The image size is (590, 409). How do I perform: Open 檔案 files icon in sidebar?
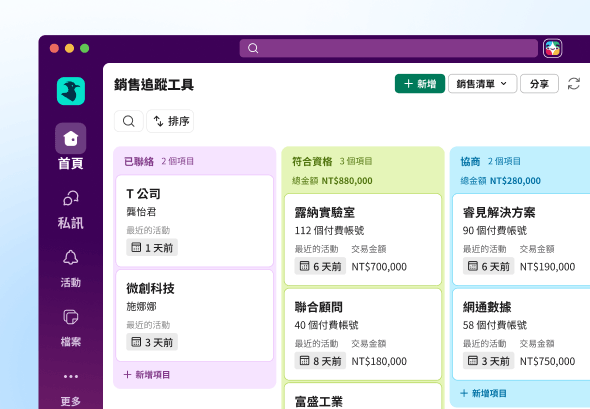[x=71, y=317]
